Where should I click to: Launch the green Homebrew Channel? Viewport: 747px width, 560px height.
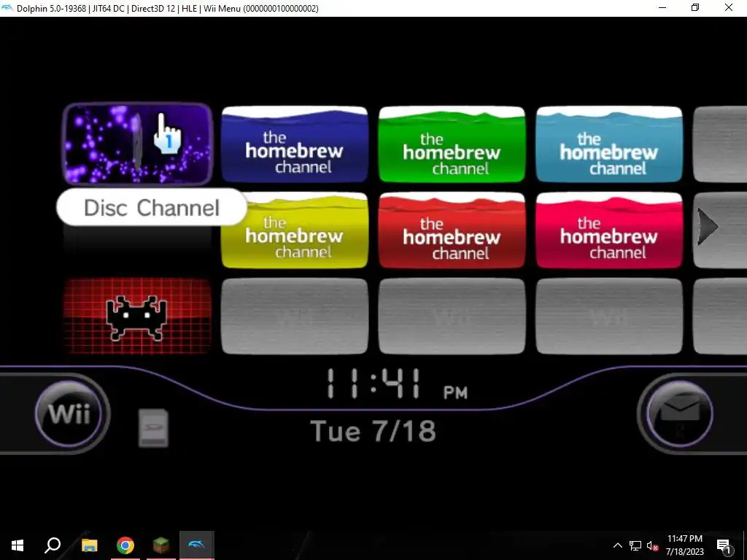tap(452, 144)
